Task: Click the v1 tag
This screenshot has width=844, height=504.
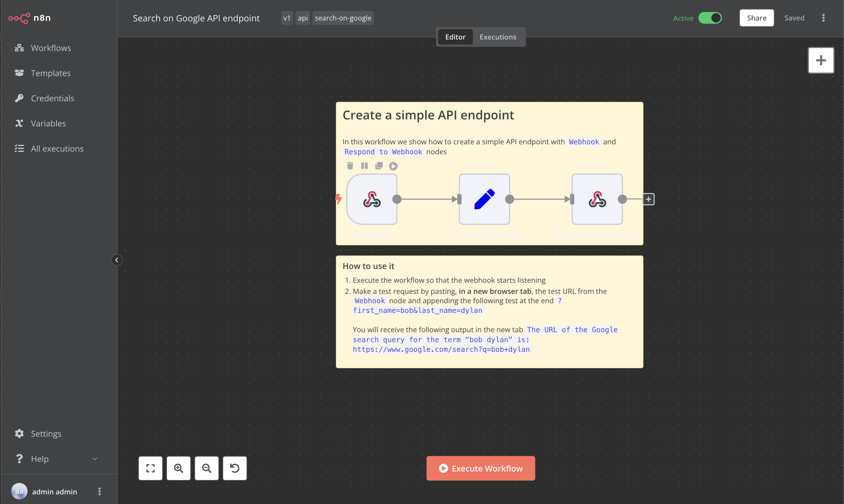Action: coord(287,18)
